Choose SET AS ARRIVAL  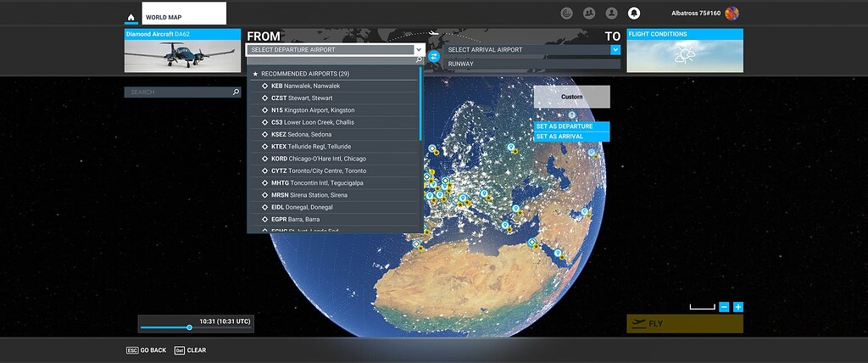tap(572, 137)
